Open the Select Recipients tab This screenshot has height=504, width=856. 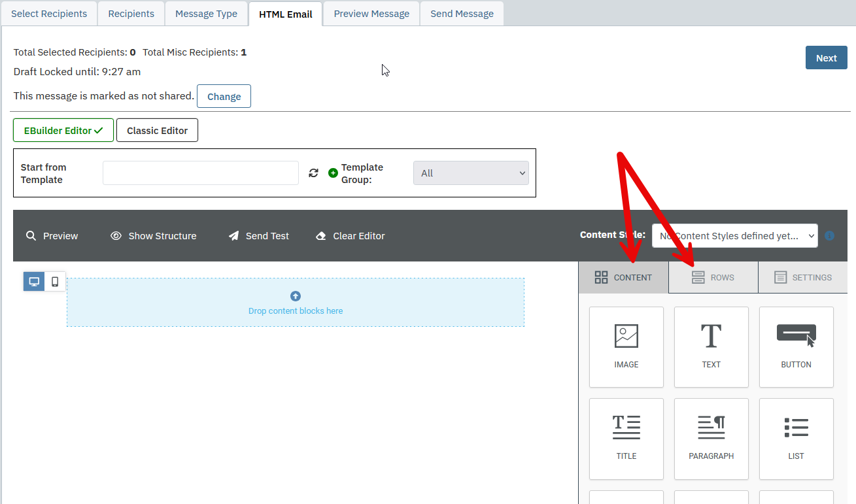(49, 14)
